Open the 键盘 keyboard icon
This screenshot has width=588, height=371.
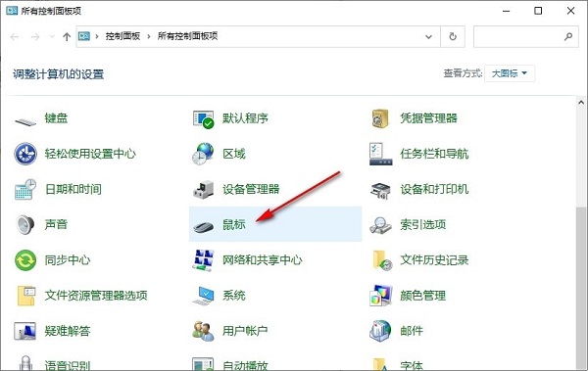(25, 121)
